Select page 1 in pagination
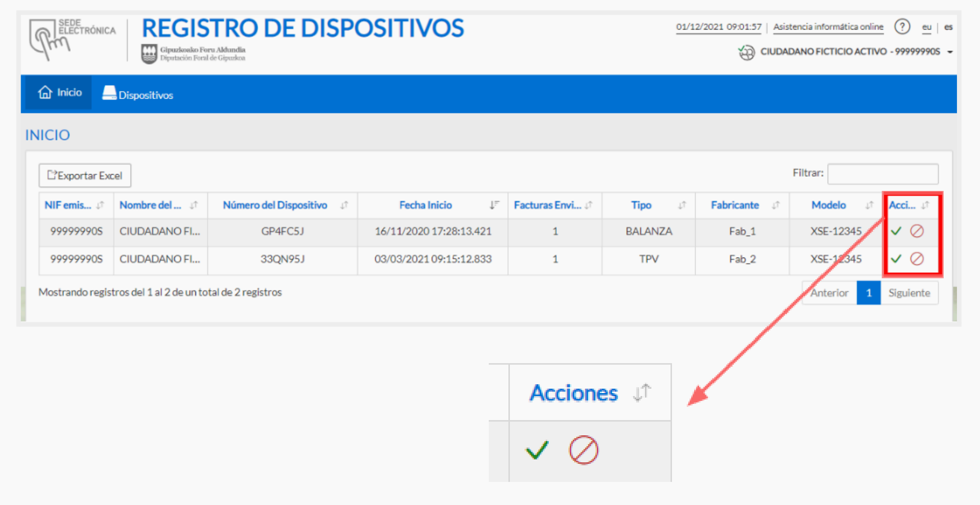 tap(868, 293)
